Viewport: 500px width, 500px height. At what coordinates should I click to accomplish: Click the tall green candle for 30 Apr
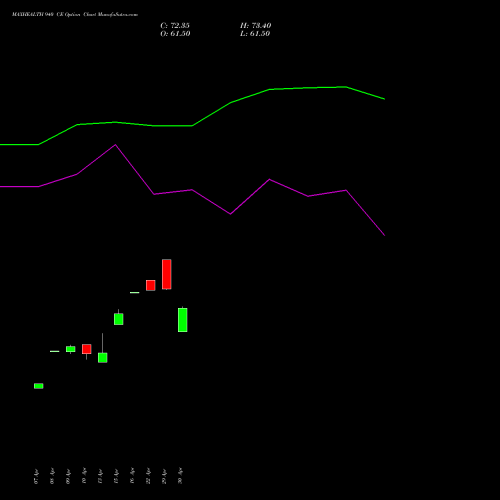pos(183,320)
